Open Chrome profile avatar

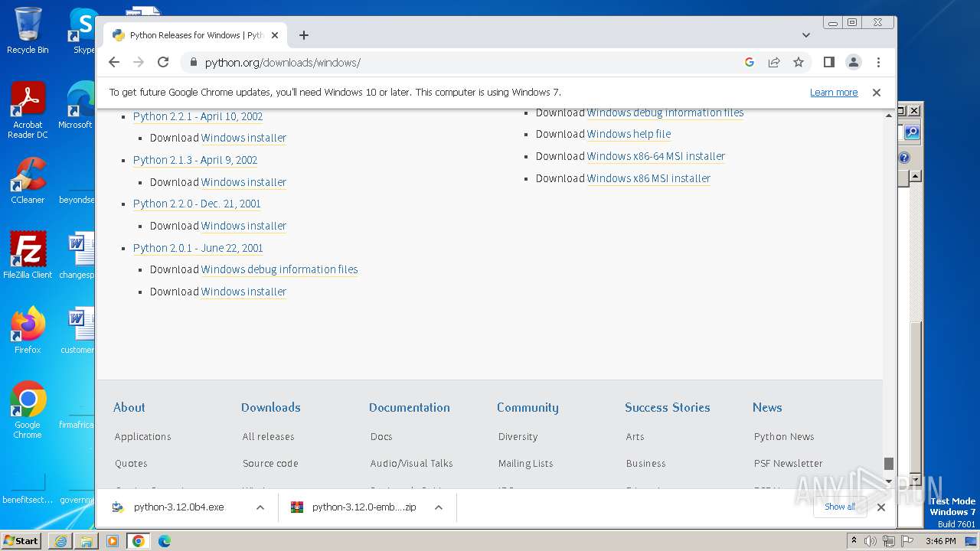pyautogui.click(x=853, y=62)
